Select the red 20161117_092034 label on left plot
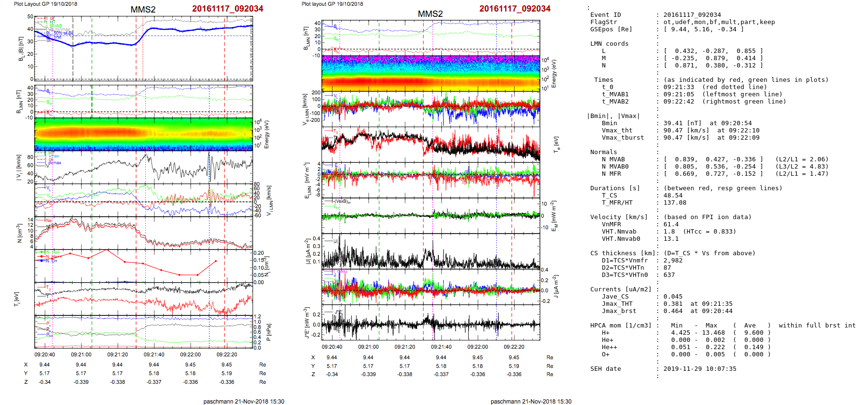The width and height of the screenshot is (868, 405). click(228, 9)
